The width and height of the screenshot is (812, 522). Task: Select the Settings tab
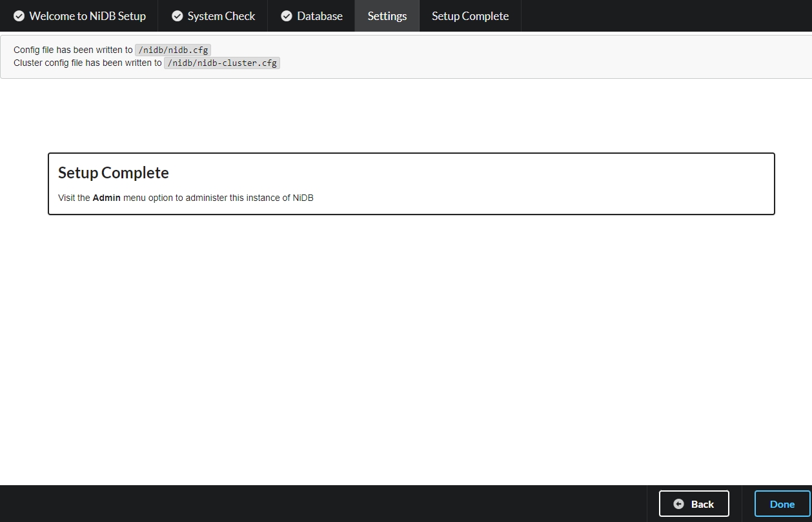(387, 16)
